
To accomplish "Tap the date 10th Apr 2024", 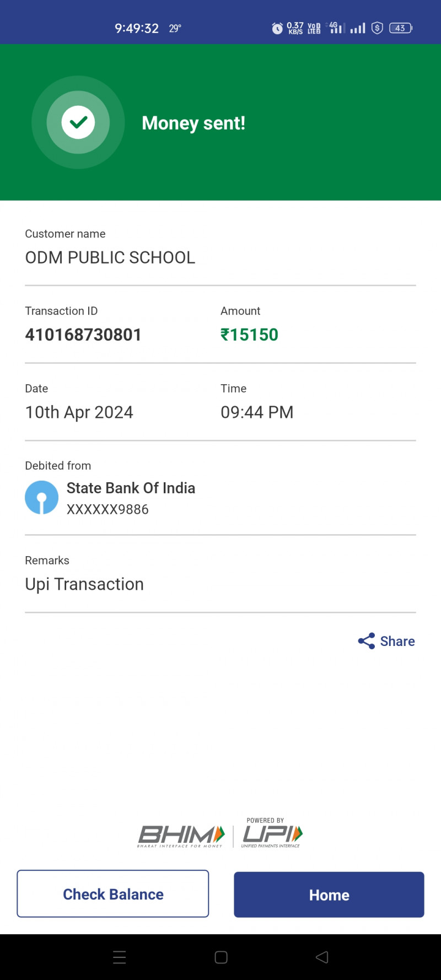I will click(79, 412).
